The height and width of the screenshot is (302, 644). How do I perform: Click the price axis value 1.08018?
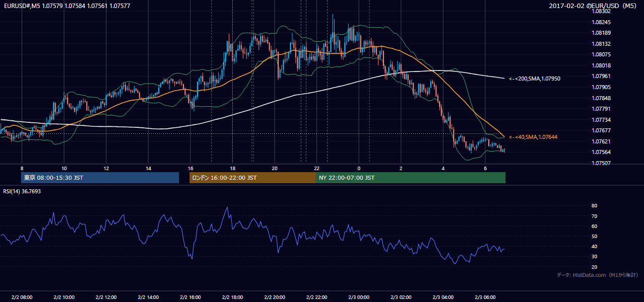pyautogui.click(x=601, y=65)
